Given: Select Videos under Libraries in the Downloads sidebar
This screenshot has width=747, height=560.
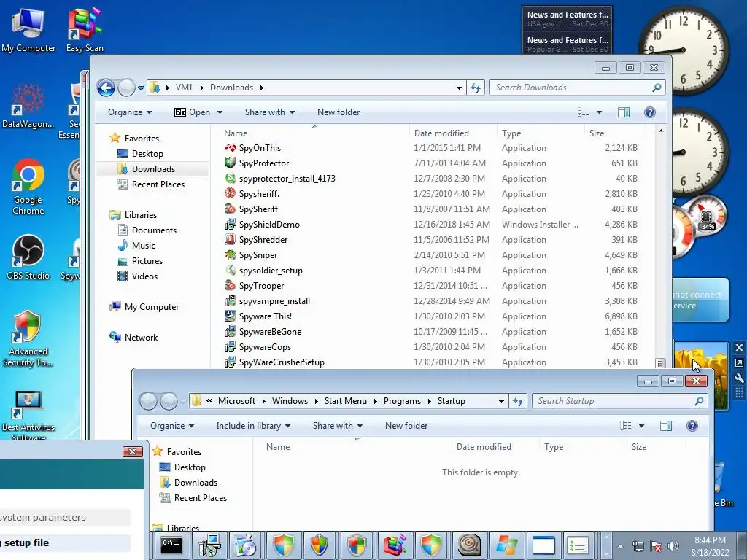Looking at the screenshot, I should coord(144,276).
